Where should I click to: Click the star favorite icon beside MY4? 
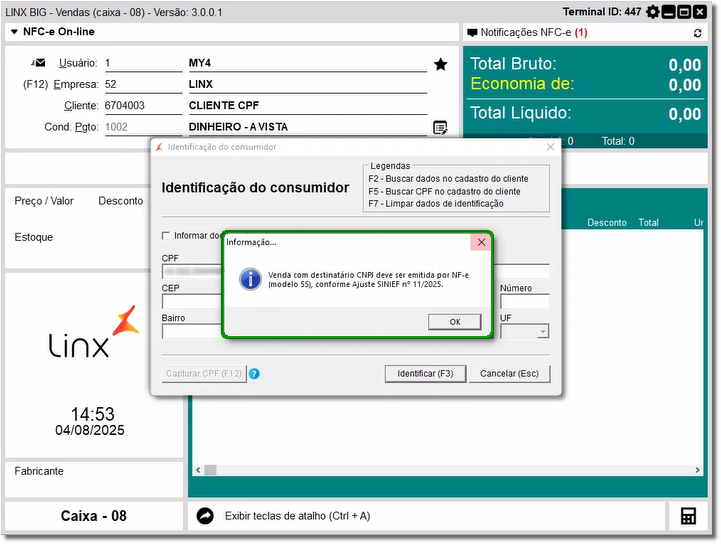tap(441, 64)
